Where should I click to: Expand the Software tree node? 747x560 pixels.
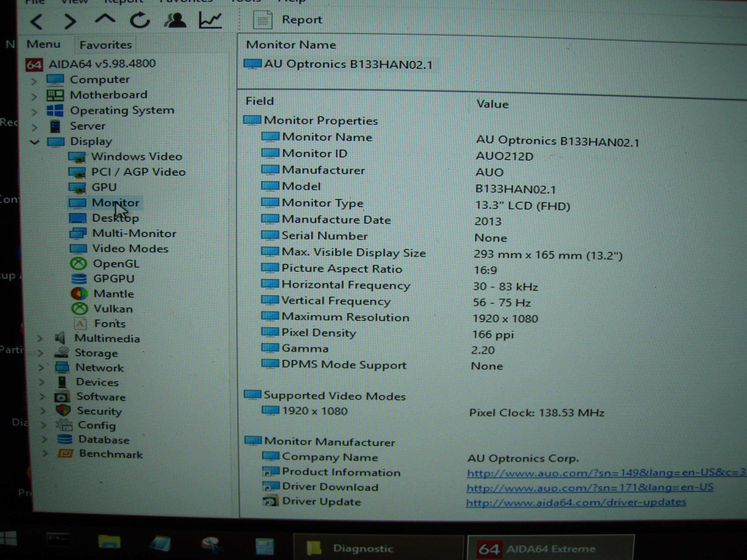(43, 397)
